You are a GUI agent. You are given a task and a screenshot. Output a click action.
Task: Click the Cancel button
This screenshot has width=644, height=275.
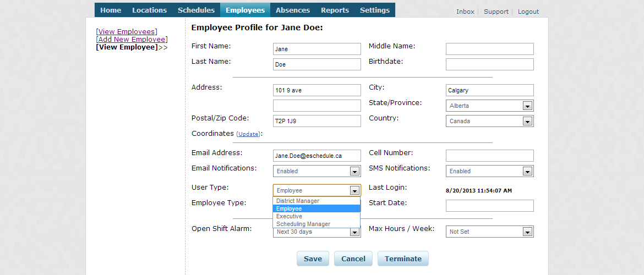(x=353, y=258)
